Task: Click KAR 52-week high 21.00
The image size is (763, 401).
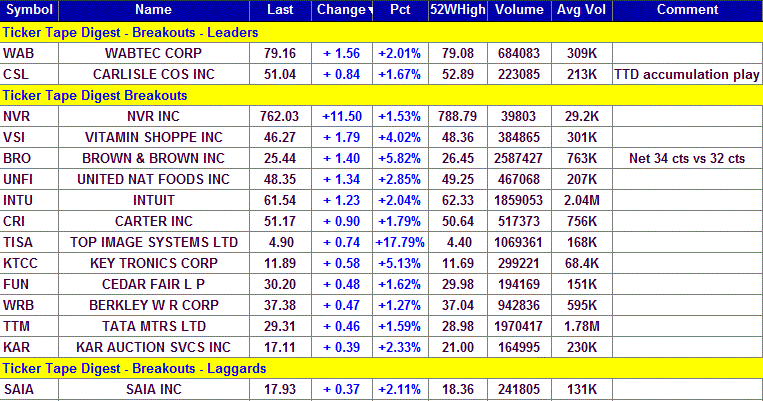Action: (458, 347)
